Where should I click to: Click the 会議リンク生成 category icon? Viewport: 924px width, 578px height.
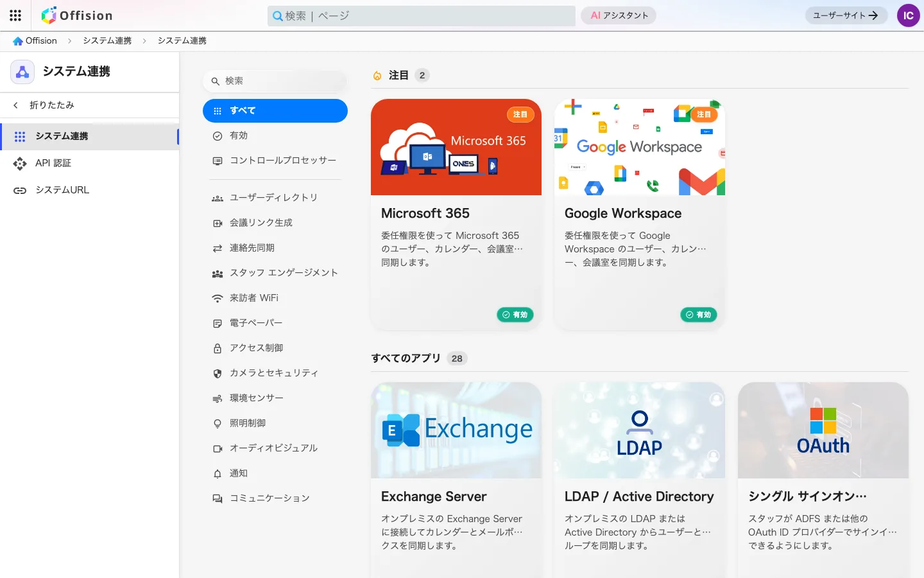tap(218, 223)
